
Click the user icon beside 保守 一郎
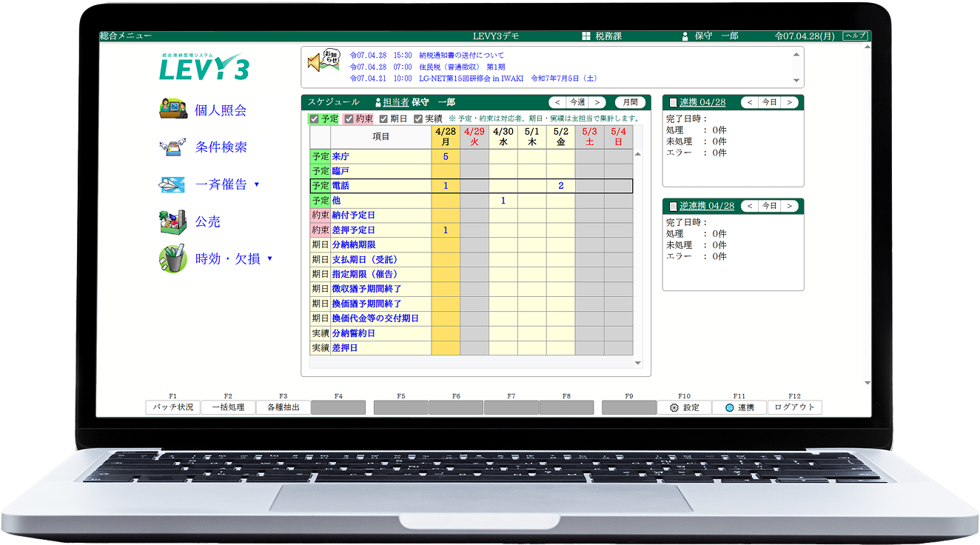click(x=685, y=36)
